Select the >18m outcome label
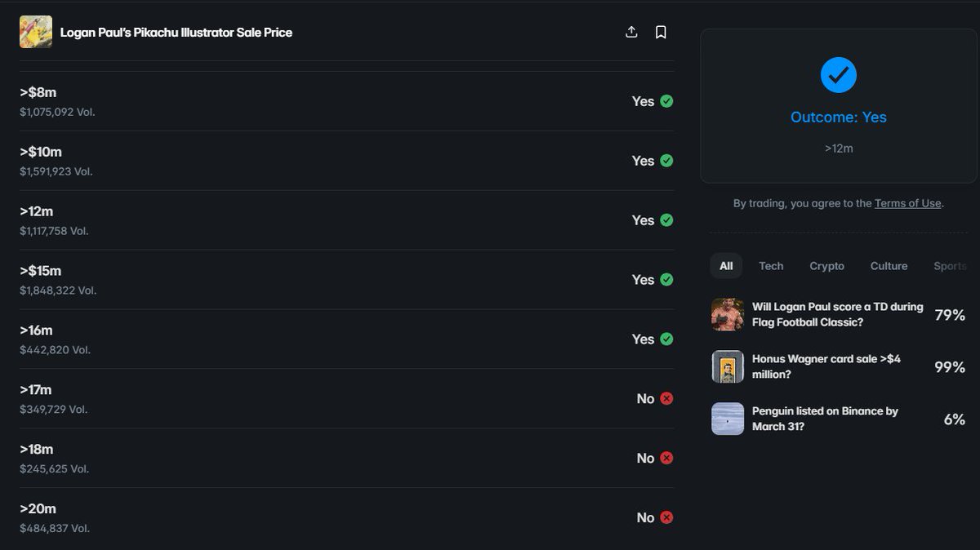The height and width of the screenshot is (550, 980). 37,450
